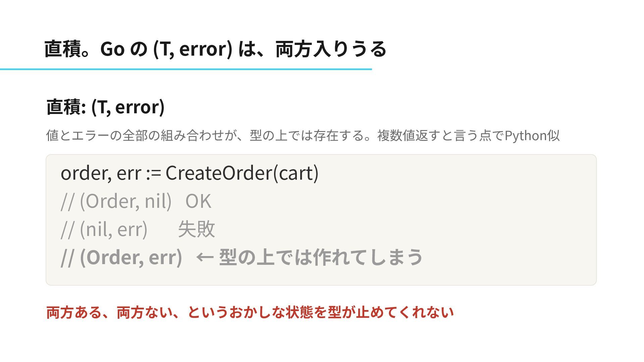The width and height of the screenshot is (644, 362).
Task: Click the 失敗 text in the code block
Action: (x=197, y=229)
